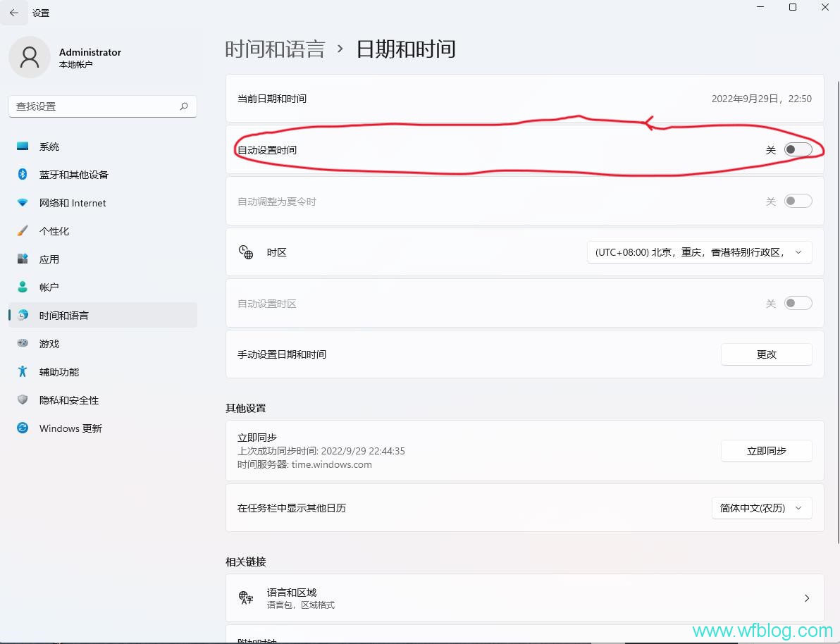The image size is (840, 644).
Task: Open 语言和区域 via its chevron arrow
Action: pos(807,598)
